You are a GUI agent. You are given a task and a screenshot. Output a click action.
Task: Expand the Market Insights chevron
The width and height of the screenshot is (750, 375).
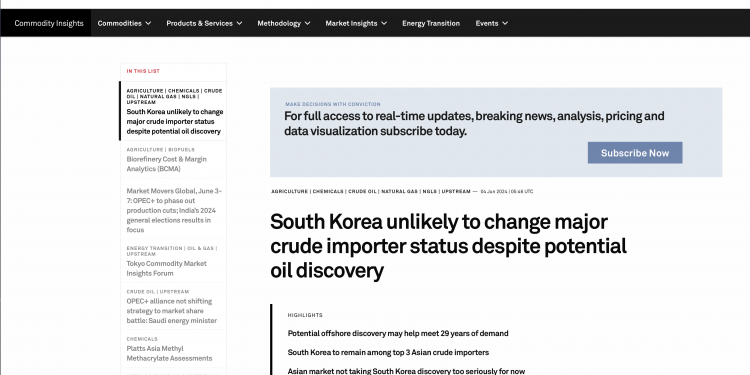point(384,23)
